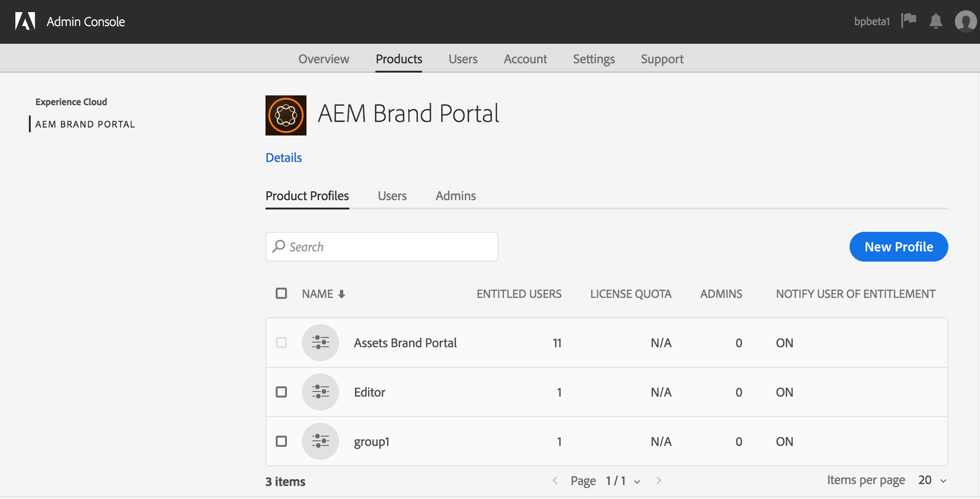Viewport: 980px width, 499px height.
Task: Check the Editor row checkbox
Action: click(x=281, y=392)
